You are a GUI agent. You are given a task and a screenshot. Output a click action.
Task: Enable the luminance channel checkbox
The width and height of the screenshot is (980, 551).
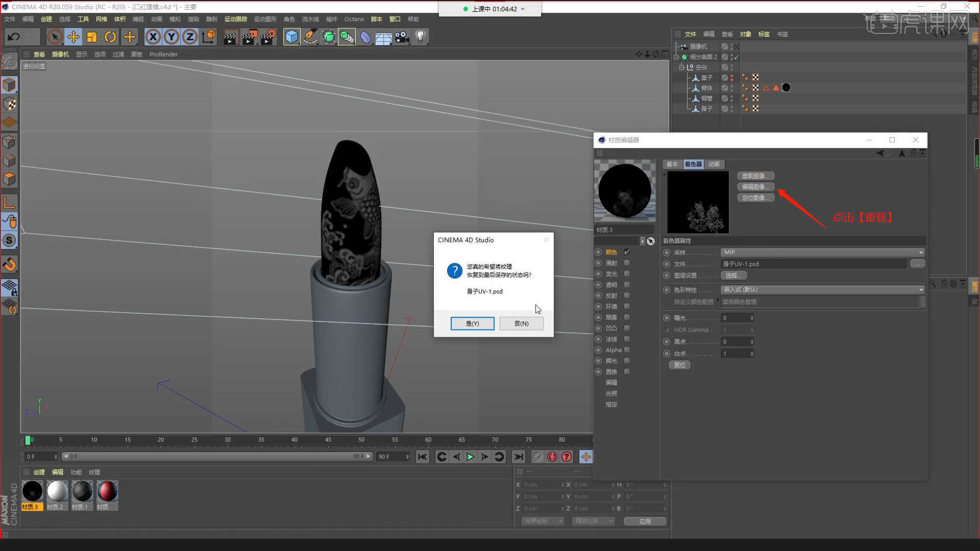[x=627, y=273]
